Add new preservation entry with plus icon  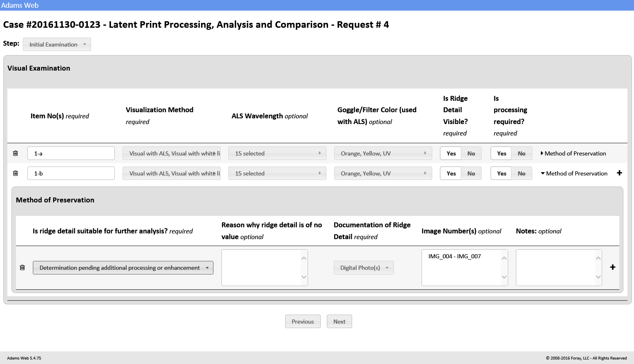612,267
